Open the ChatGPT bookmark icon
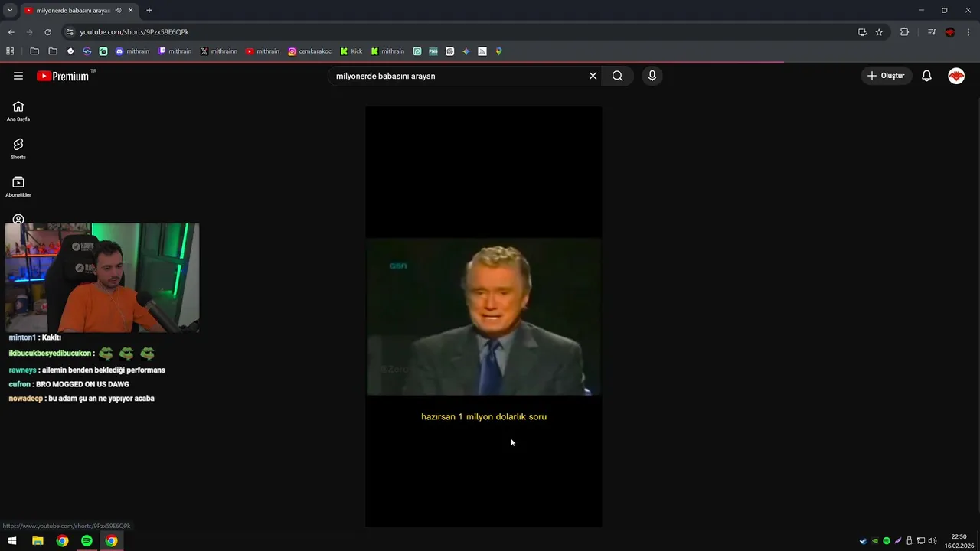This screenshot has width=980, height=551. click(x=449, y=51)
